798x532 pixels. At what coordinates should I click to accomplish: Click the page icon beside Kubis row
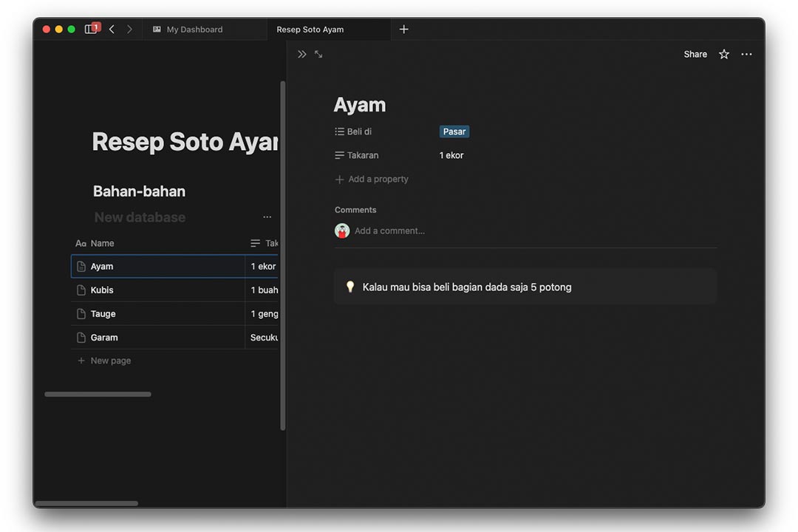(81, 290)
